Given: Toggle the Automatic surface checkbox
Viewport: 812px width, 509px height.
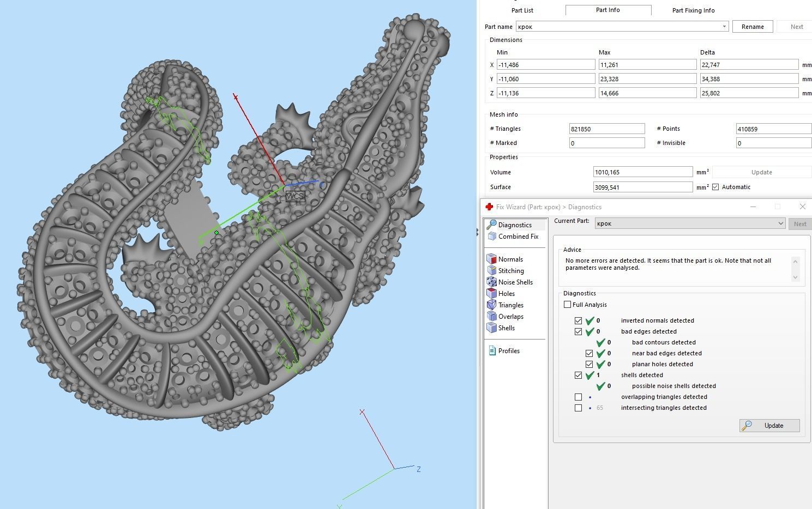Looking at the screenshot, I should [x=715, y=187].
